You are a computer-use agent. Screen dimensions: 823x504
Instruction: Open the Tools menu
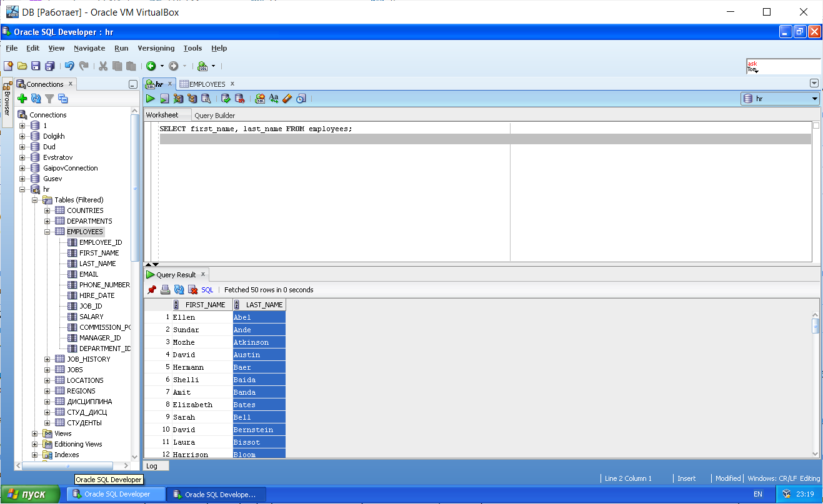[x=192, y=48]
